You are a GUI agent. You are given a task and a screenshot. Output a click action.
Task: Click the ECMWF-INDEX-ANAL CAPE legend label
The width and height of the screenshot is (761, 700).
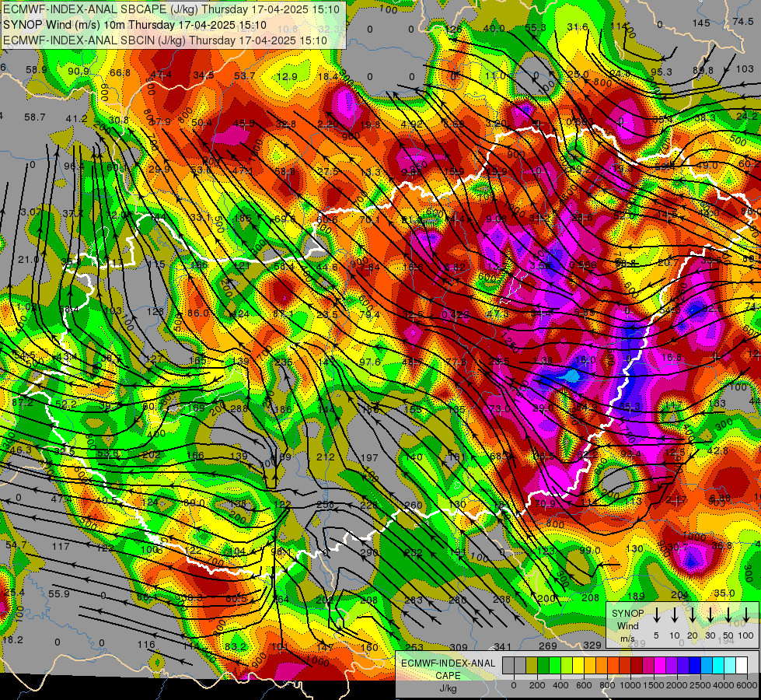click(448, 669)
